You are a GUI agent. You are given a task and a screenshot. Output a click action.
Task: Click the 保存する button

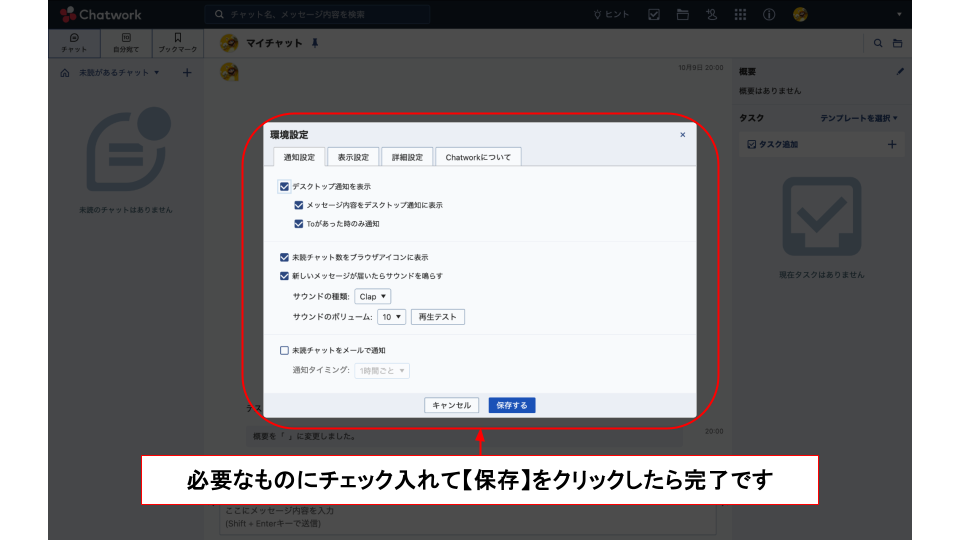coord(512,405)
